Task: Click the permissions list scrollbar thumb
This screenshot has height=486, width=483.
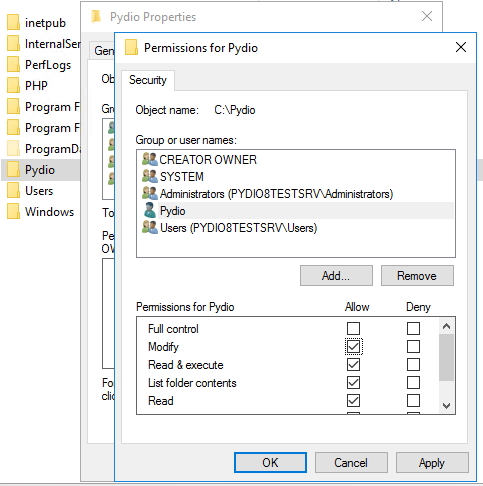Action: coord(446,357)
